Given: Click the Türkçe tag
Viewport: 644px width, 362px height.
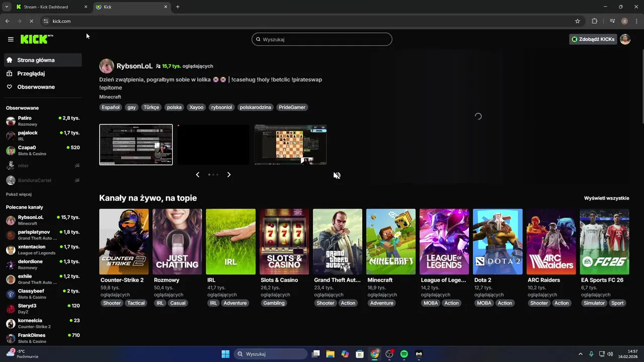Looking at the screenshot, I should point(151,107).
